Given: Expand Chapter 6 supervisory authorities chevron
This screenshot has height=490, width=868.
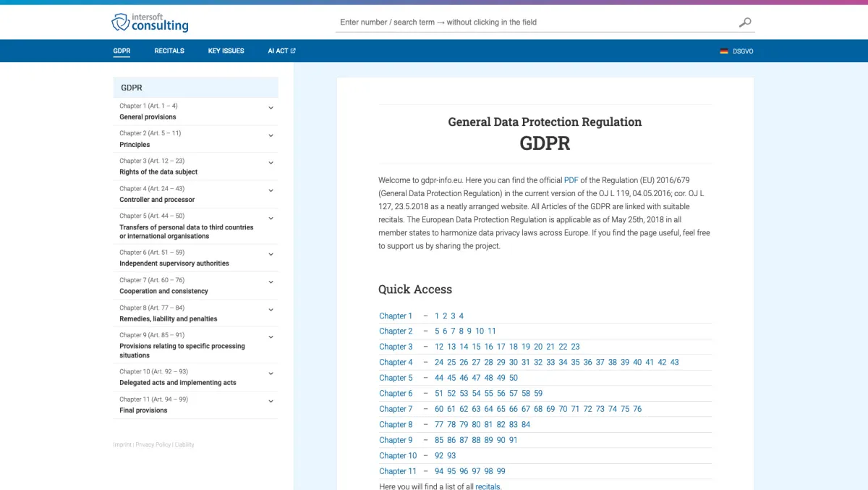Looking at the screenshot, I should click(271, 254).
